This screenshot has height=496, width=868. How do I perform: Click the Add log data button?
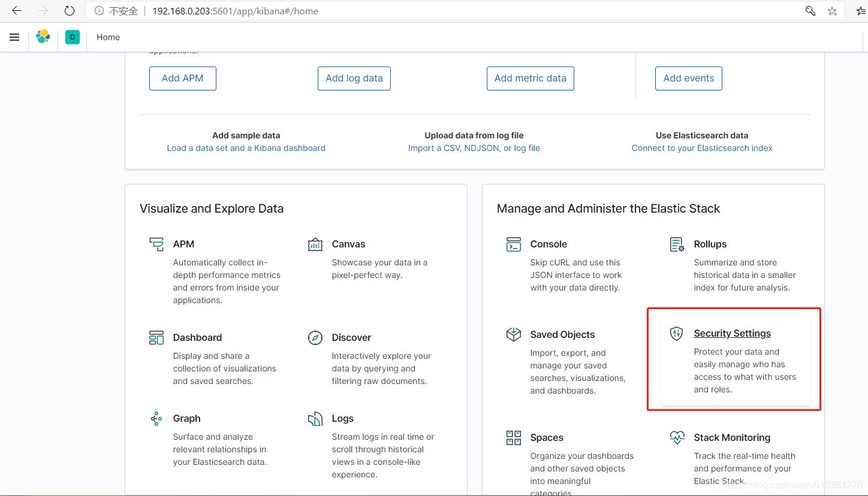tap(354, 78)
